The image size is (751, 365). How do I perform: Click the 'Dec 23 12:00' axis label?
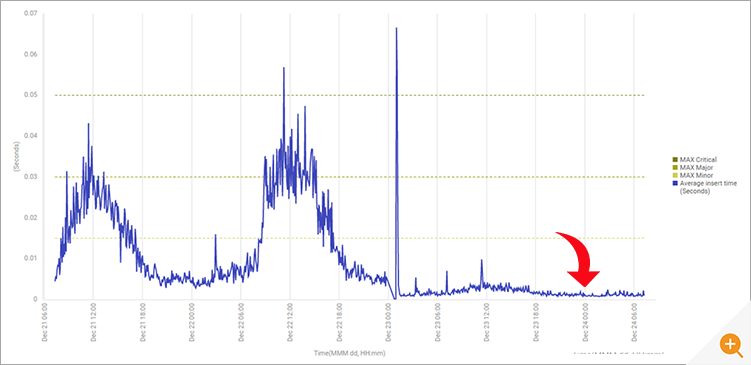[x=487, y=321]
